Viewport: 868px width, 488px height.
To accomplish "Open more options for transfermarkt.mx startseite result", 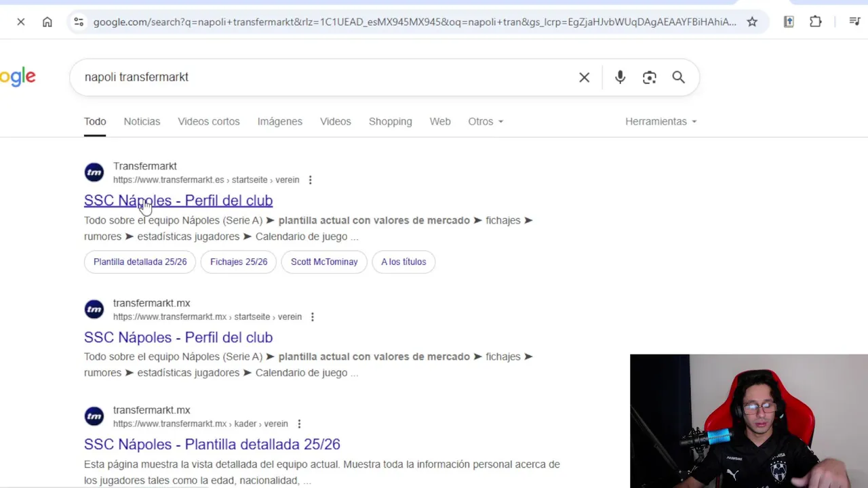I will (312, 317).
